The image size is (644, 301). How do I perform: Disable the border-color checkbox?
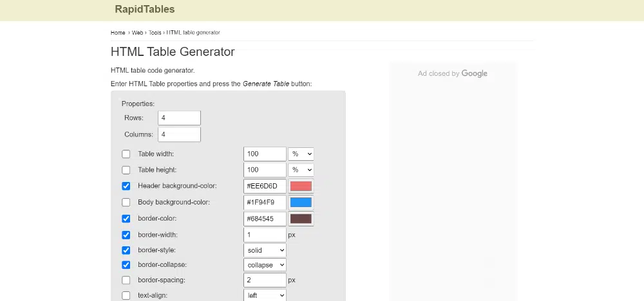pos(126,219)
